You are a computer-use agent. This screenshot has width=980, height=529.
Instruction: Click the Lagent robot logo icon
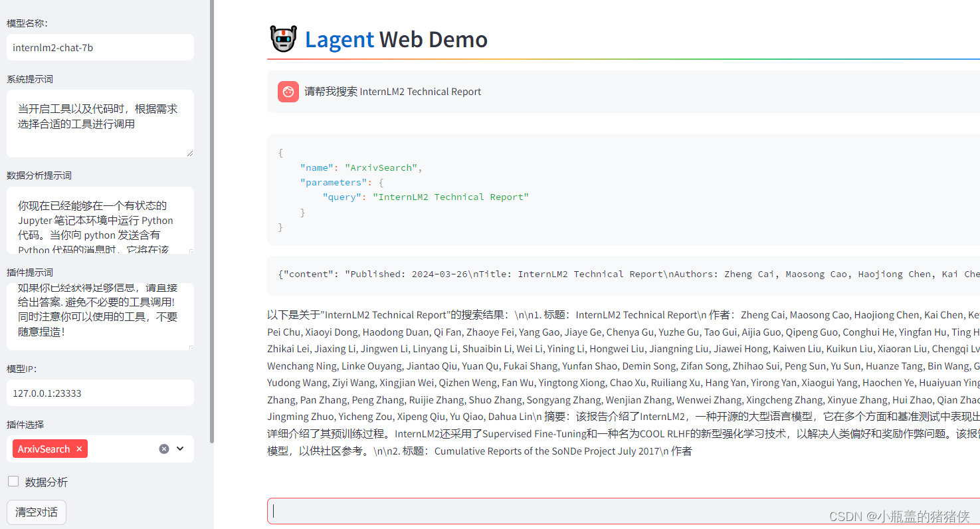(x=284, y=39)
